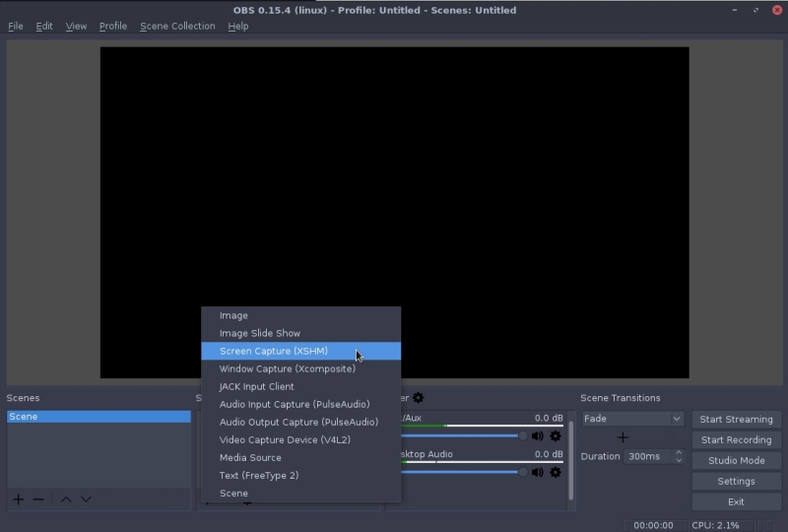Choose Image Slide Show source
The image size is (788, 532).
[301, 333]
